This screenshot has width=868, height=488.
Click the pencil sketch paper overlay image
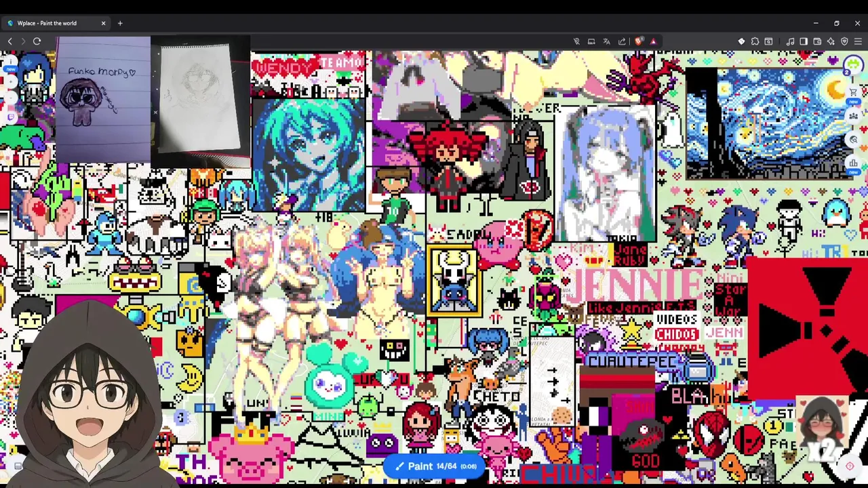[x=200, y=102]
